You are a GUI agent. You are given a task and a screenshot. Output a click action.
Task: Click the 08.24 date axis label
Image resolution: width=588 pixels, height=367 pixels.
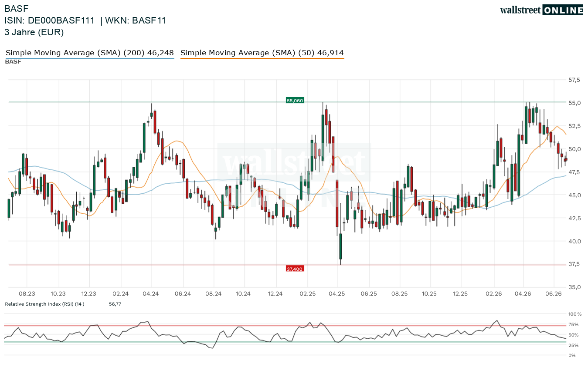tap(214, 294)
